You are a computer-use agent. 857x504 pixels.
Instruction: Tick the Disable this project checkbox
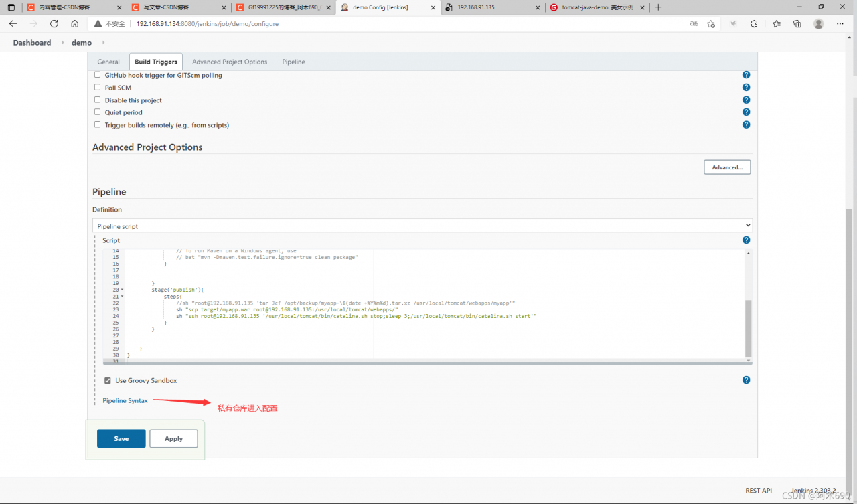pyautogui.click(x=98, y=100)
